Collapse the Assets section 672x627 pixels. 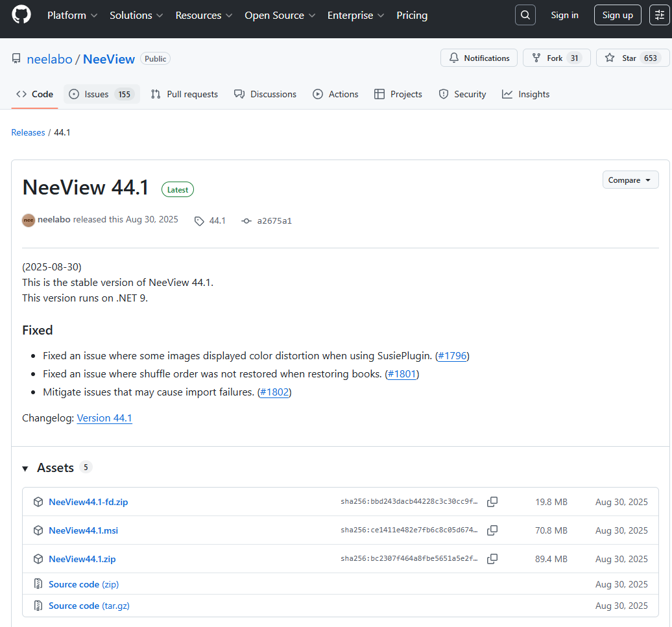coord(26,468)
